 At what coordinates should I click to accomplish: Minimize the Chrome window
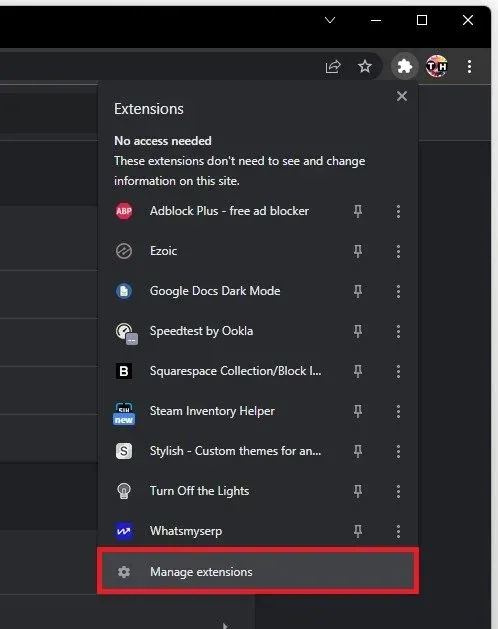pyautogui.click(x=376, y=20)
